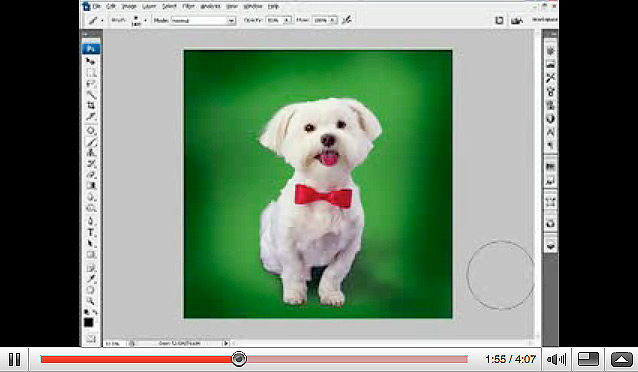Image resolution: width=638 pixels, height=372 pixels.
Task: Select the Type tool
Action: tap(91, 233)
